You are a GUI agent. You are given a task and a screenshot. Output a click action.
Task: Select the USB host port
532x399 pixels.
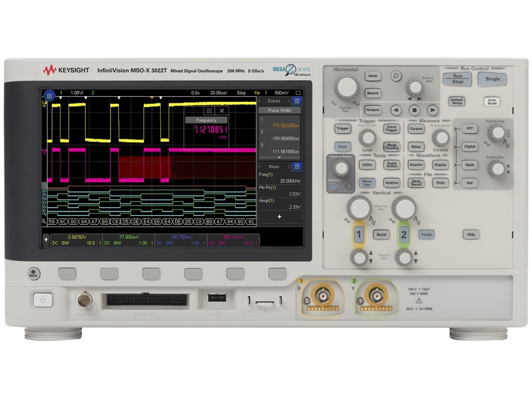(217, 298)
